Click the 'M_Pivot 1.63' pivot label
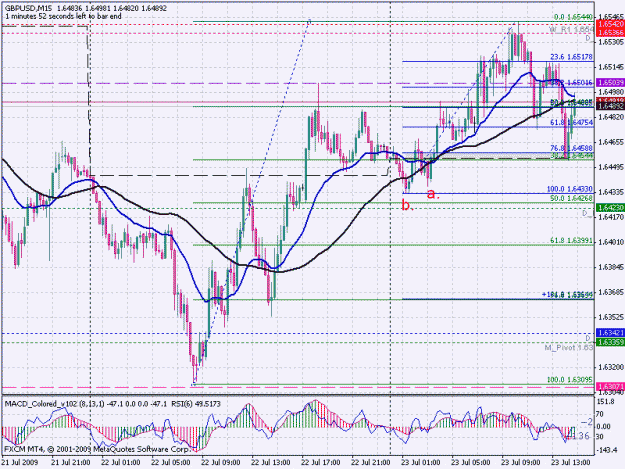Viewport: 625px width, 469px height. click(569, 348)
